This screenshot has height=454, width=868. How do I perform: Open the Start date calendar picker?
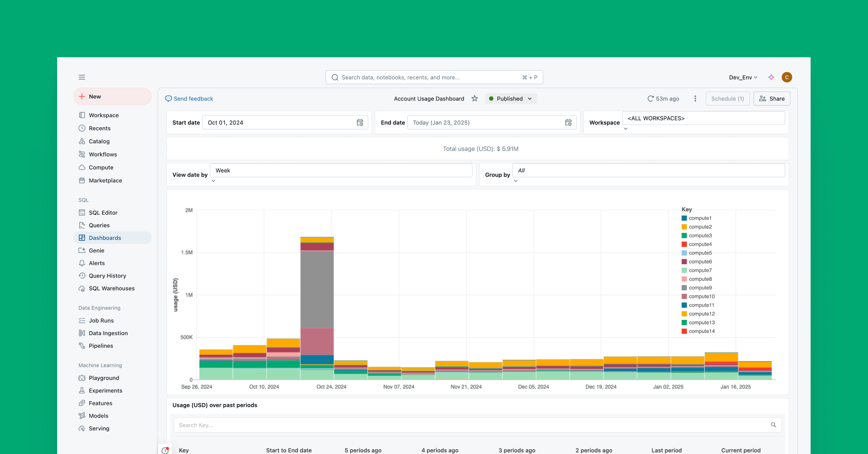(x=360, y=123)
